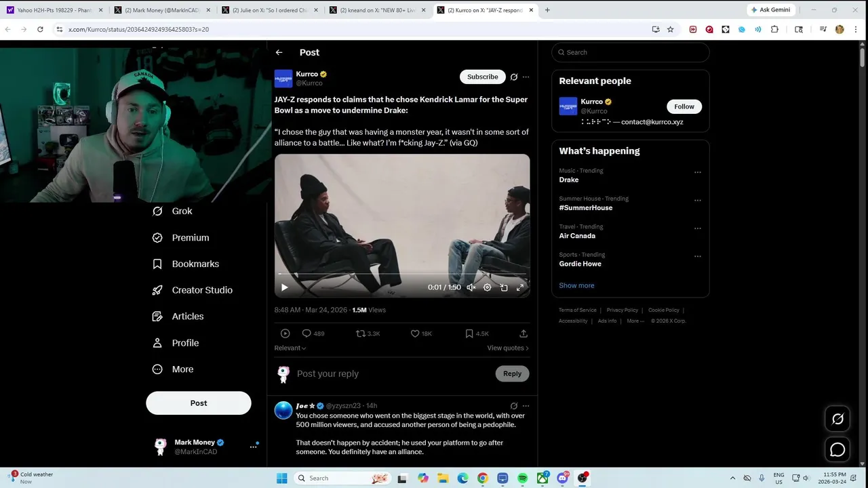Screen dimensions: 868x488
Task: Open video settings gear
Action: [x=487, y=287]
